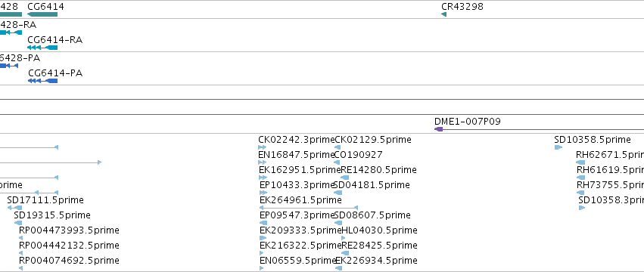644x272 pixels.
Task: Click the DME1-007P09 label
Action: (x=468, y=122)
